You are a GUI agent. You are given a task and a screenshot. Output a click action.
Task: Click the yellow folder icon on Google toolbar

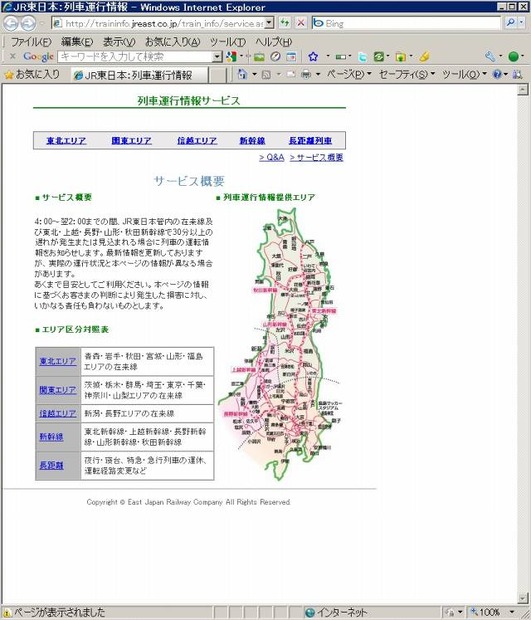(x=400, y=57)
